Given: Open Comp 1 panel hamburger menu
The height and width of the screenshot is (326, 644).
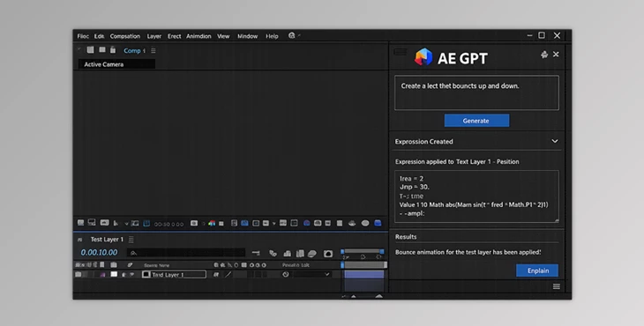Looking at the screenshot, I should pyautogui.click(x=154, y=51).
